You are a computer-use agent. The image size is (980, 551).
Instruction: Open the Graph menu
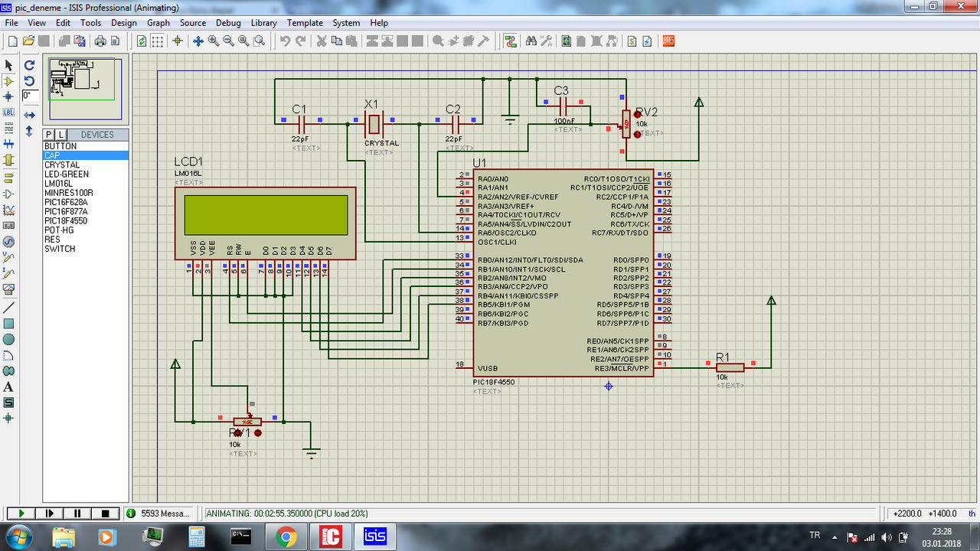[158, 23]
